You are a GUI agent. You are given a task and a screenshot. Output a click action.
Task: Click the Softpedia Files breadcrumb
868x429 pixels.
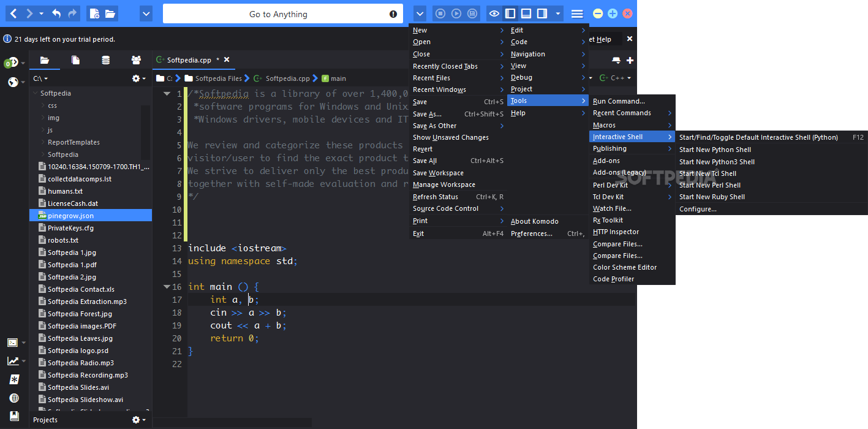coord(213,78)
